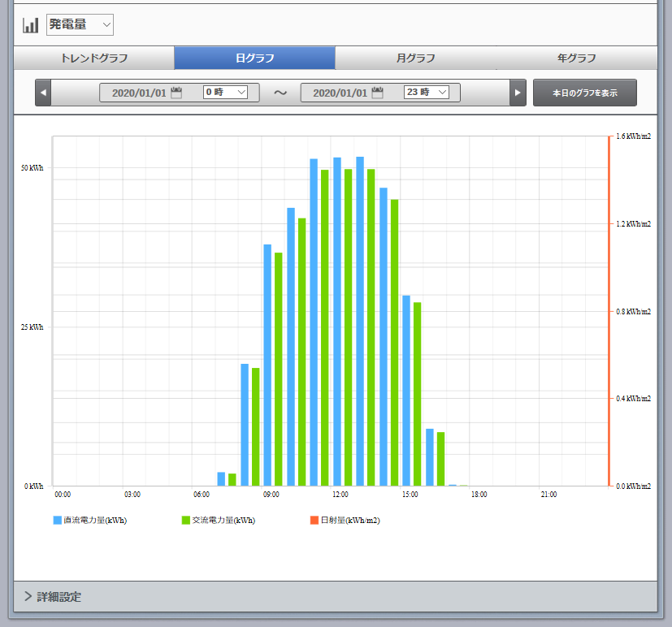Click the 03:00 time axis label
Image resolution: width=672 pixels, height=627 pixels.
pos(132,495)
